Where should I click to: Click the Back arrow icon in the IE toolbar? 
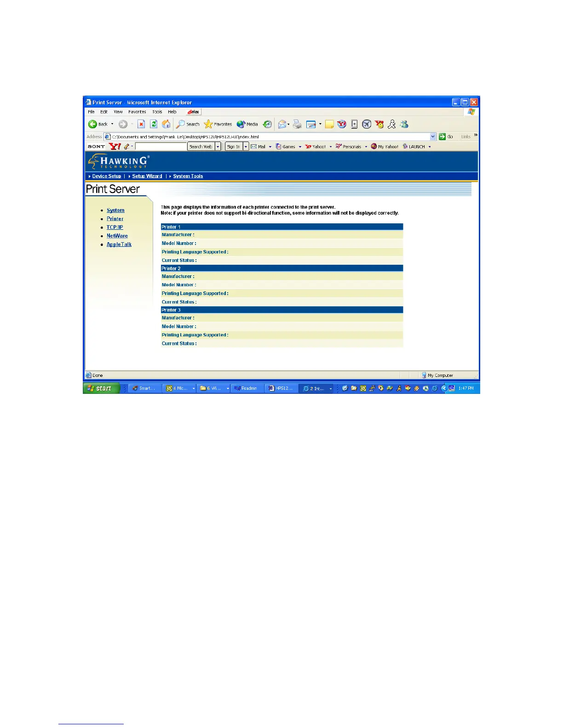(92, 124)
